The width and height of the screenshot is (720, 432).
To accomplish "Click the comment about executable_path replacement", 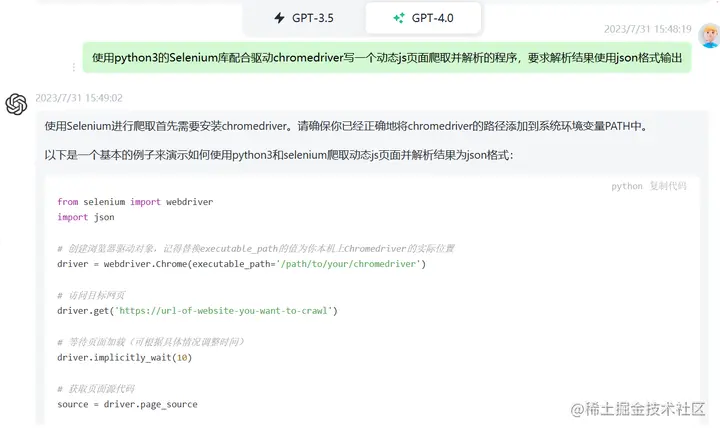I will pos(256,248).
